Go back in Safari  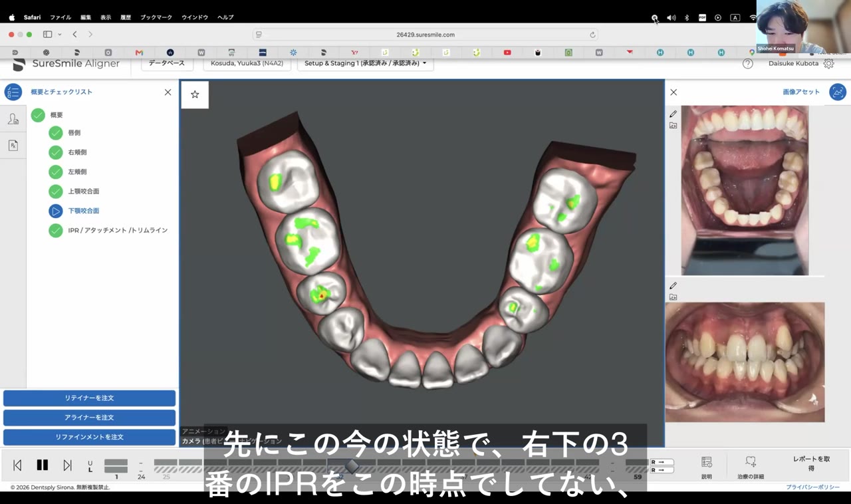point(74,34)
